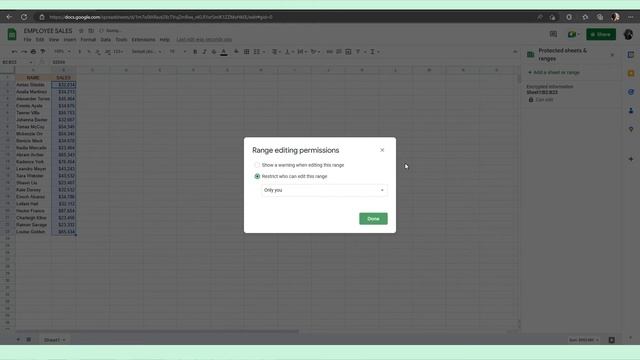Screen dimensions: 640x360
Task: Click the Insert comment icon
Action: point(339,52)
